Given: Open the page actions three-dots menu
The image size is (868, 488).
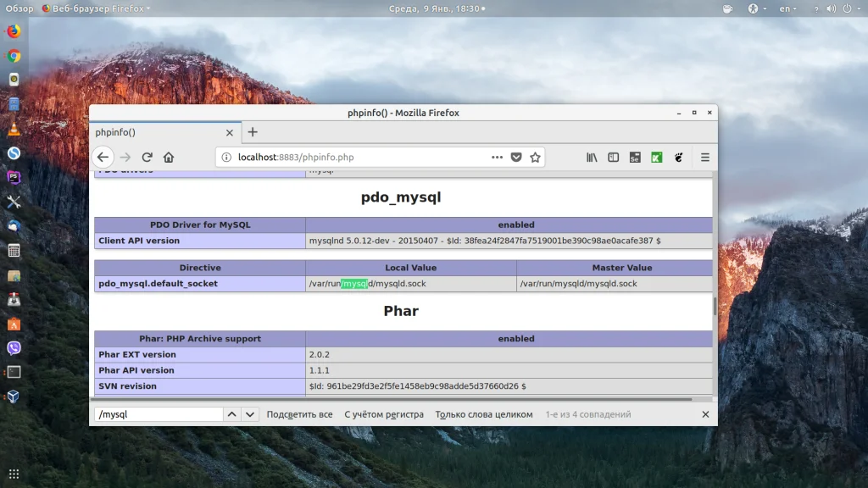Looking at the screenshot, I should click(x=497, y=158).
